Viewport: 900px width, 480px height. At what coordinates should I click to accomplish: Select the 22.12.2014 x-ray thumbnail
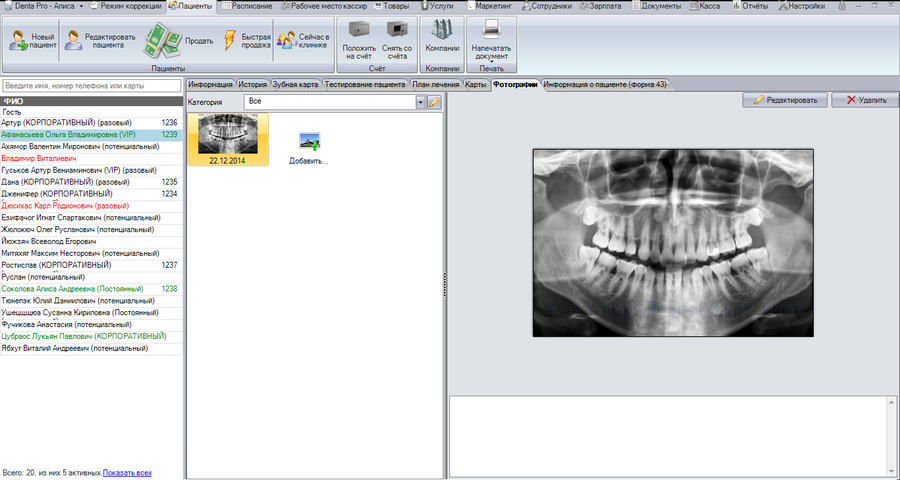point(228,140)
